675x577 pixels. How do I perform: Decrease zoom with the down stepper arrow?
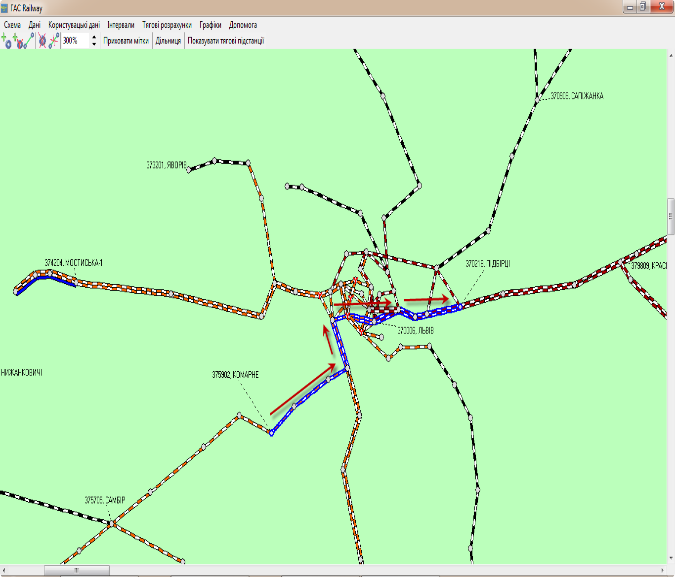94,45
